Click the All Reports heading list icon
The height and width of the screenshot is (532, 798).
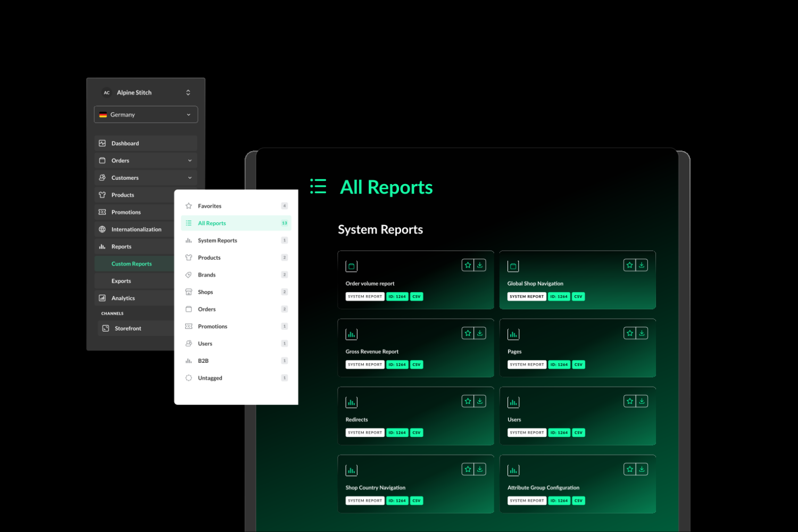click(318, 186)
